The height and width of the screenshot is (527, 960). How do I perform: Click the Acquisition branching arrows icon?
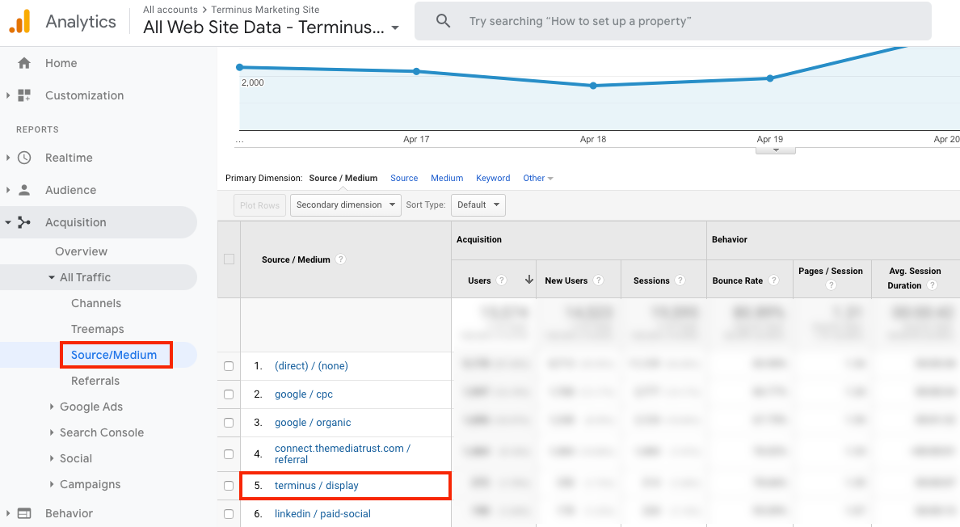coord(24,222)
